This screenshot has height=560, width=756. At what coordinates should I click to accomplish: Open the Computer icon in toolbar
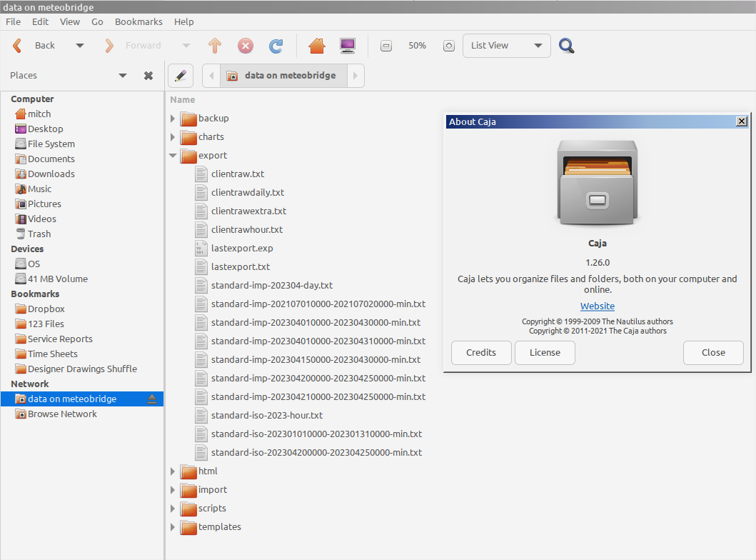point(347,46)
